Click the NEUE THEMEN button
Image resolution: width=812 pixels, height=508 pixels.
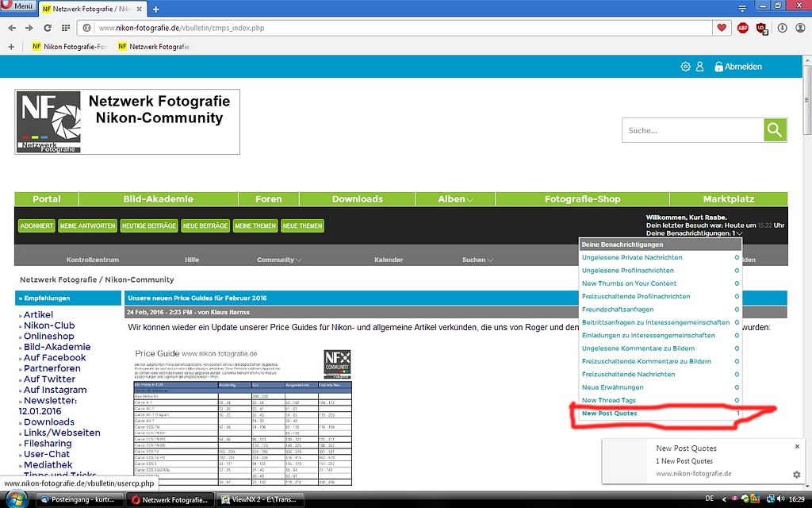(302, 226)
